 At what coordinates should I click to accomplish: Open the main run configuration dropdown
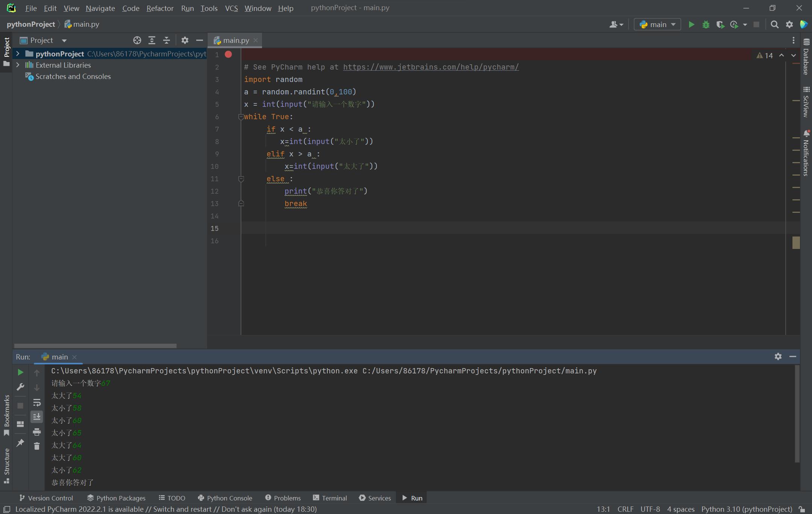click(x=657, y=24)
